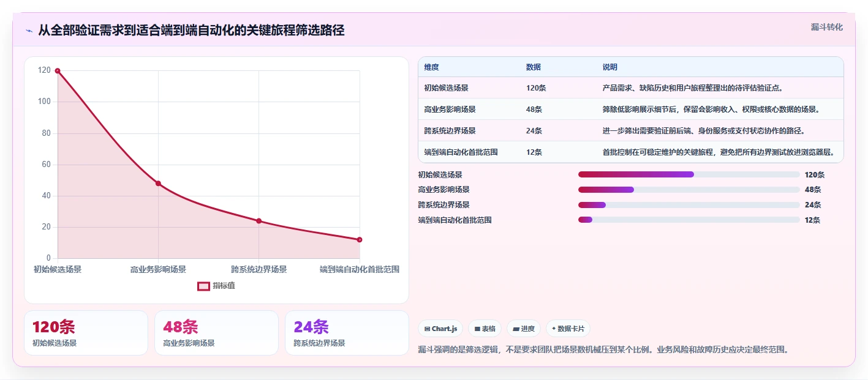Viewport: 868px width, 380px height.
Task: Click 初始候选场景 cell in the table
Action: click(446, 88)
